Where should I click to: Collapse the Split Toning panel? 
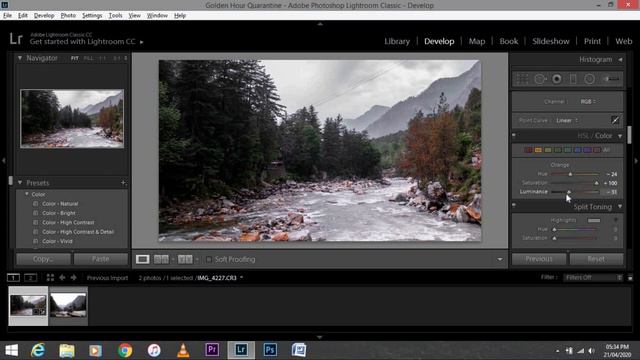pyautogui.click(x=620, y=207)
